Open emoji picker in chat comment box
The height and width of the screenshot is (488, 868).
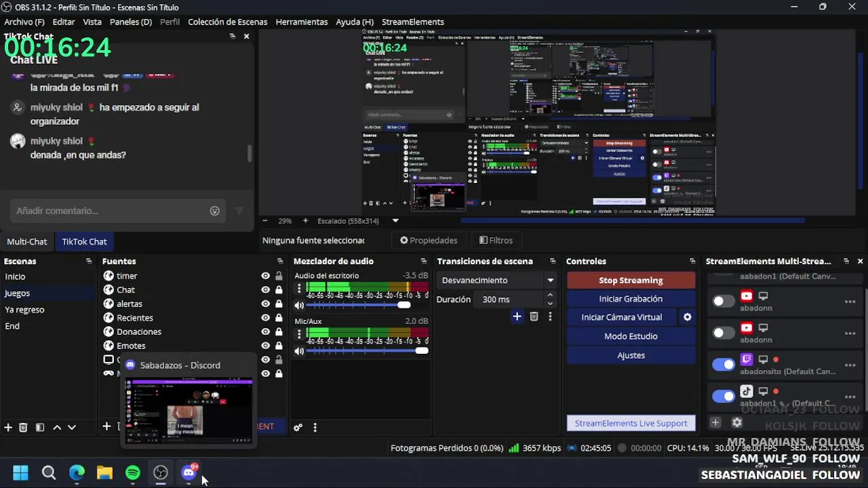point(214,211)
